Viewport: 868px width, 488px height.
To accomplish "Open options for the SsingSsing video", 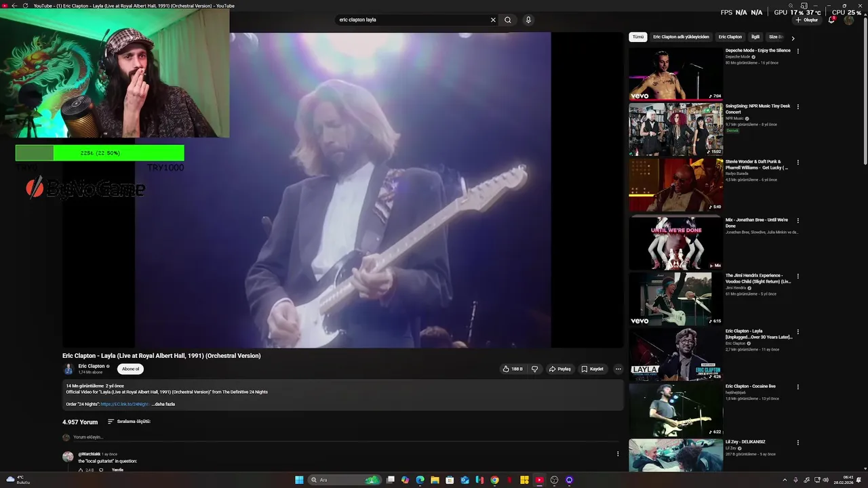I will coord(797,106).
